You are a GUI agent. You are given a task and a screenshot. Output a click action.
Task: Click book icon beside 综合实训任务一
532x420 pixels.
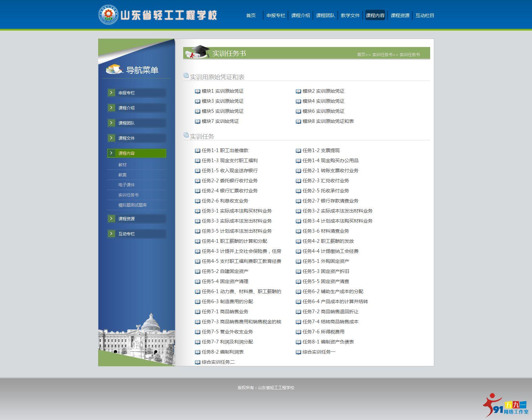[x=298, y=352]
